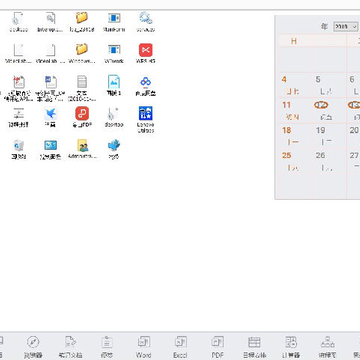Image resolution: width=360 pixels, height=360 pixels.
Task: Select the text-lines formatting icon next to Xunlei
Action: (18, 114)
